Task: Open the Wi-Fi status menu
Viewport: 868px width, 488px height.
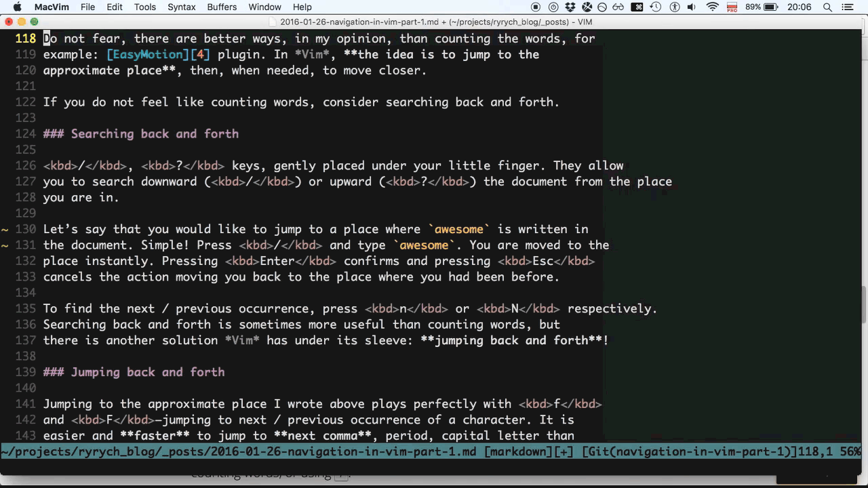Action: [x=712, y=7]
